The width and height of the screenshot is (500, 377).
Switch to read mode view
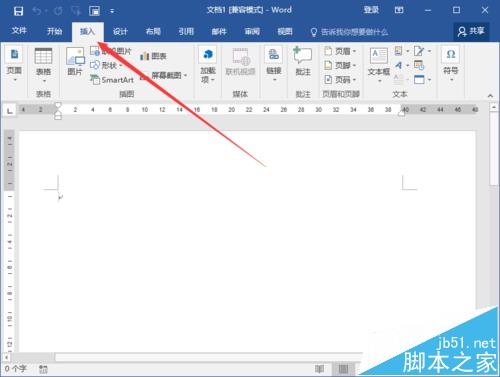(x=319, y=369)
